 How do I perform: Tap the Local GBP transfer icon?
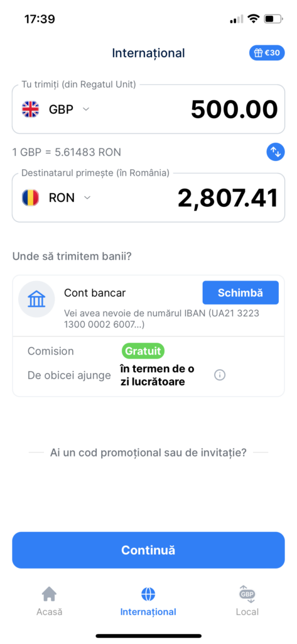(247, 594)
